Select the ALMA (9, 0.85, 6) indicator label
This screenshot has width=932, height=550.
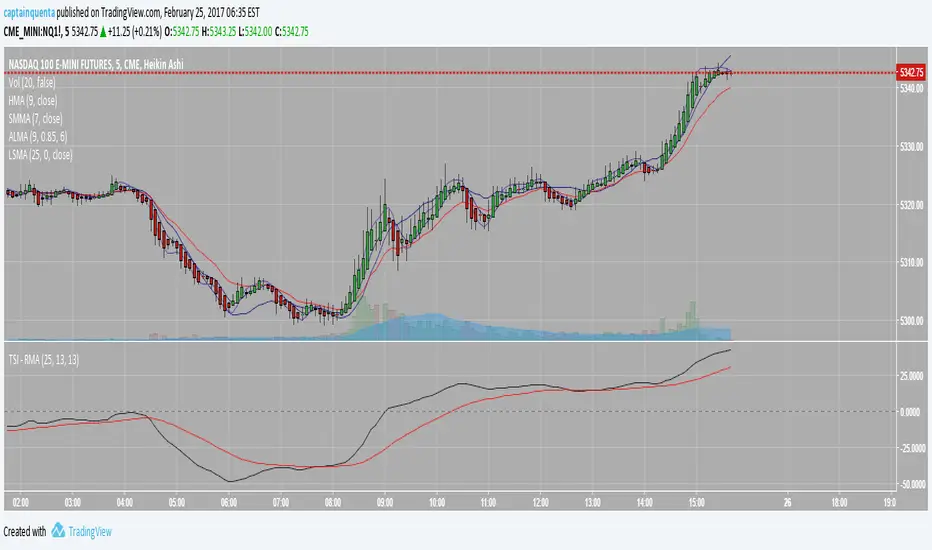tap(37, 136)
